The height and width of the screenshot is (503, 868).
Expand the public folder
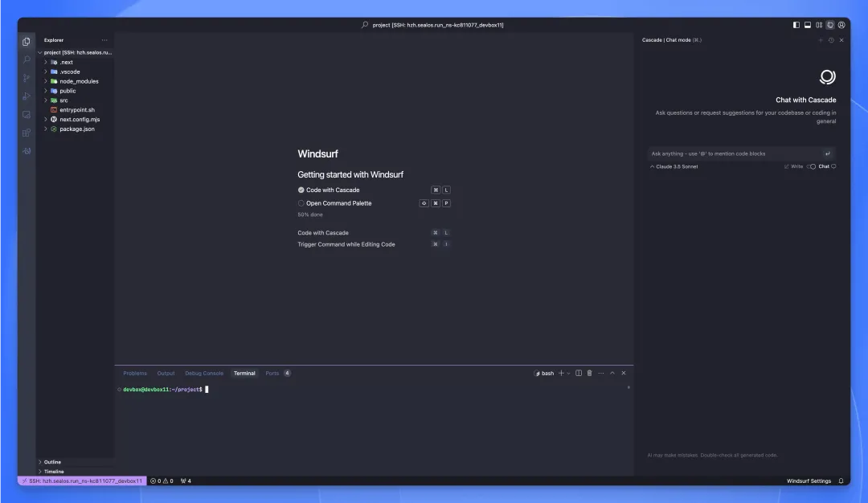[x=46, y=91]
